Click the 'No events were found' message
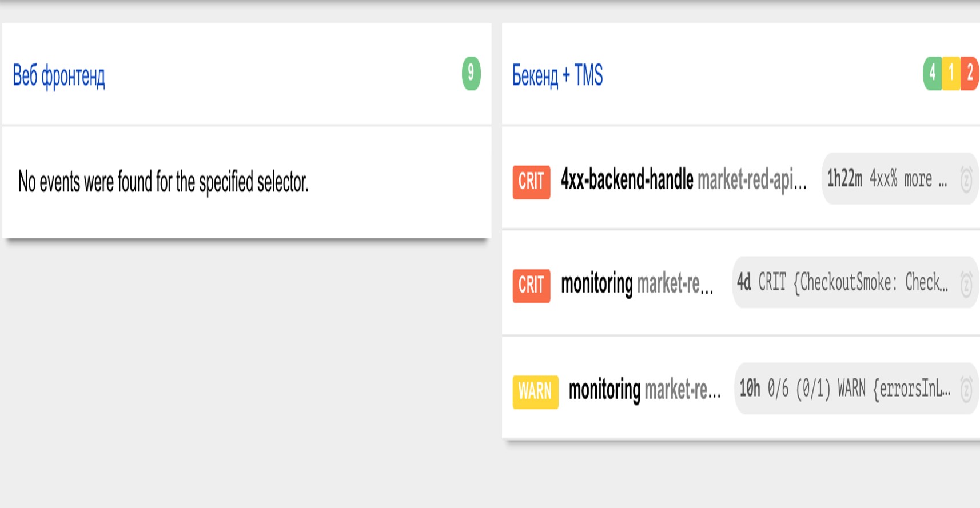The height and width of the screenshot is (508, 980). [163, 182]
